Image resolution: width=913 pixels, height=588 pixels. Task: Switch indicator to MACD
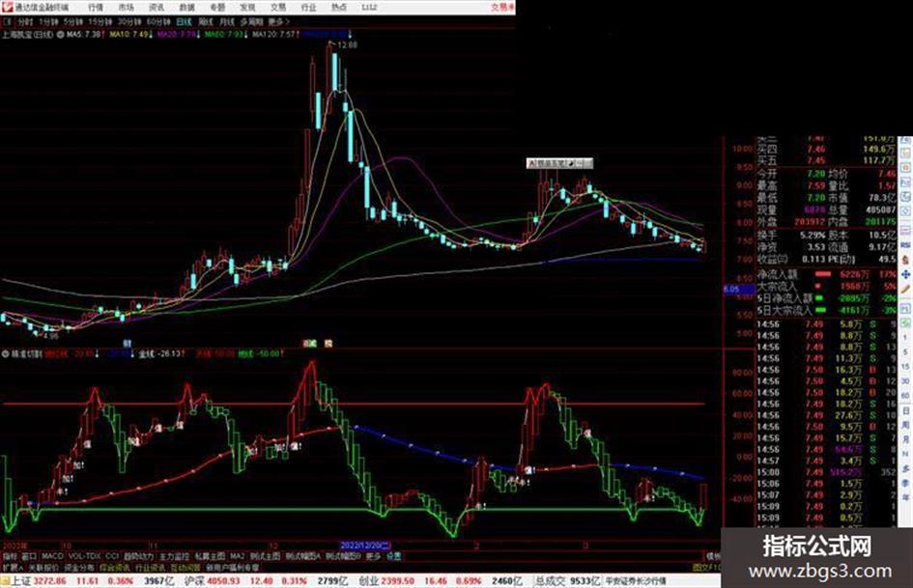pyautogui.click(x=52, y=556)
